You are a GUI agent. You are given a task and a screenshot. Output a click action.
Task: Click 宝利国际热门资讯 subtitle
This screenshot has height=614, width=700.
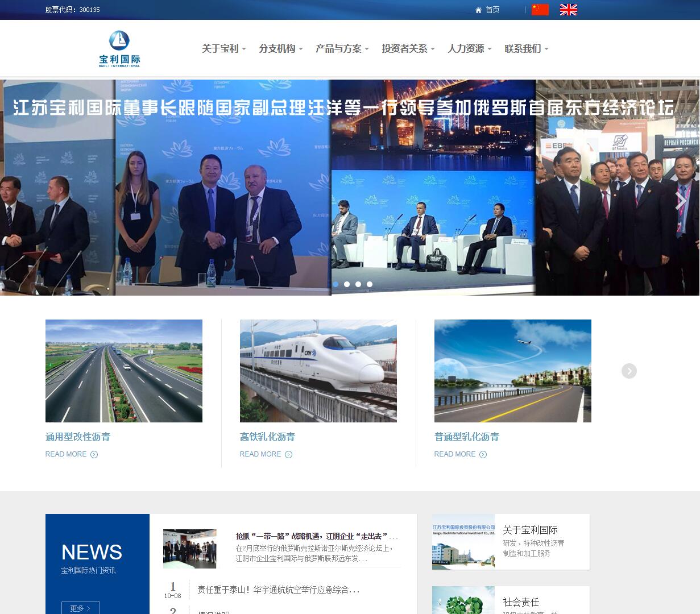pos(88,570)
